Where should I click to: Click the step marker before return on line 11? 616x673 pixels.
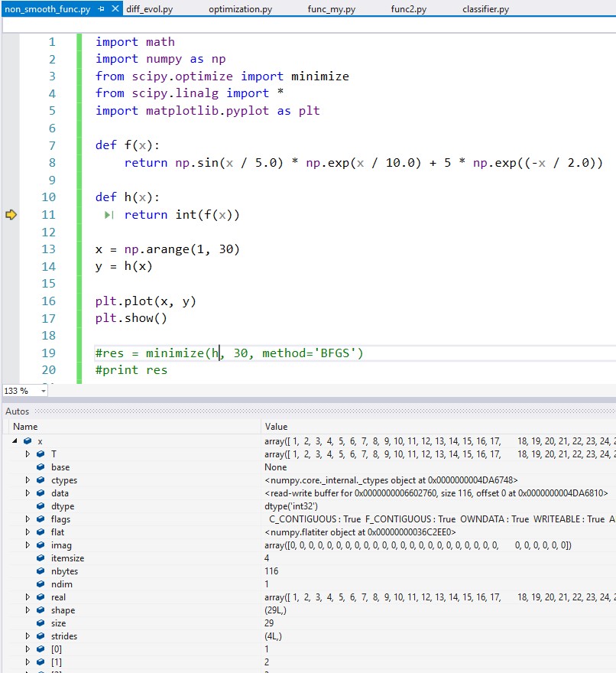tap(109, 215)
